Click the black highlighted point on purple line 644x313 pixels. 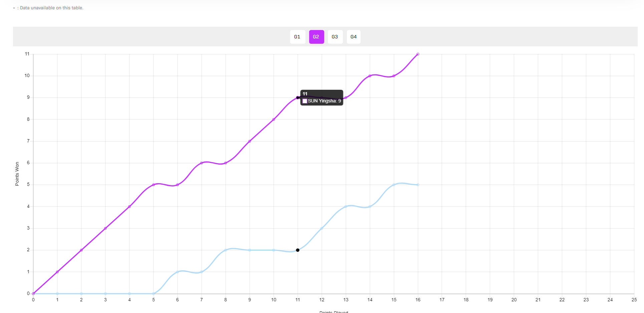(297, 98)
